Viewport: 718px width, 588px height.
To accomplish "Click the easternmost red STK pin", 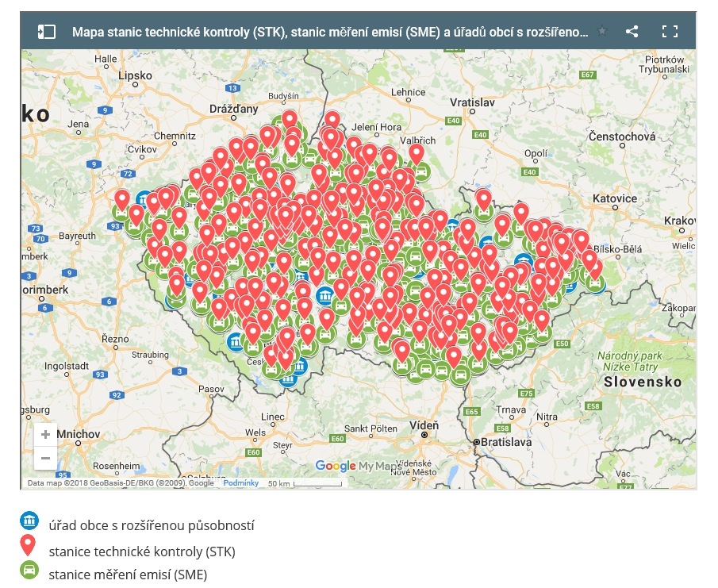I will pos(596,269).
